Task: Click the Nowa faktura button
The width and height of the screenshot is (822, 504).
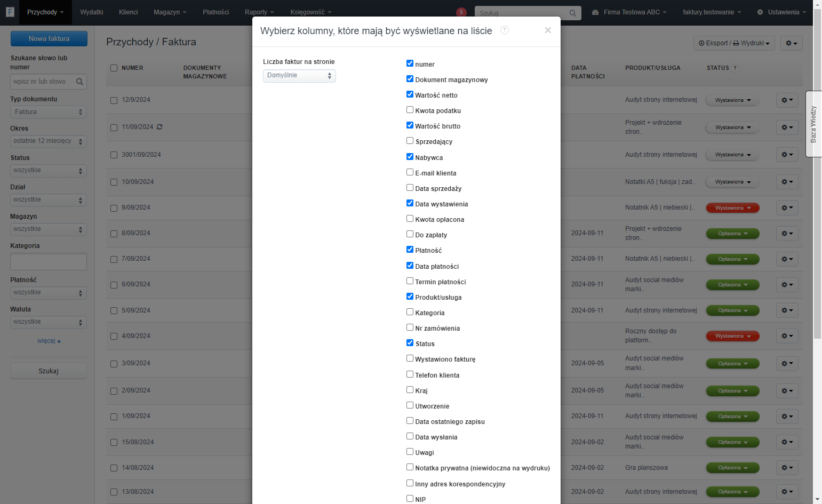Action: (49, 39)
